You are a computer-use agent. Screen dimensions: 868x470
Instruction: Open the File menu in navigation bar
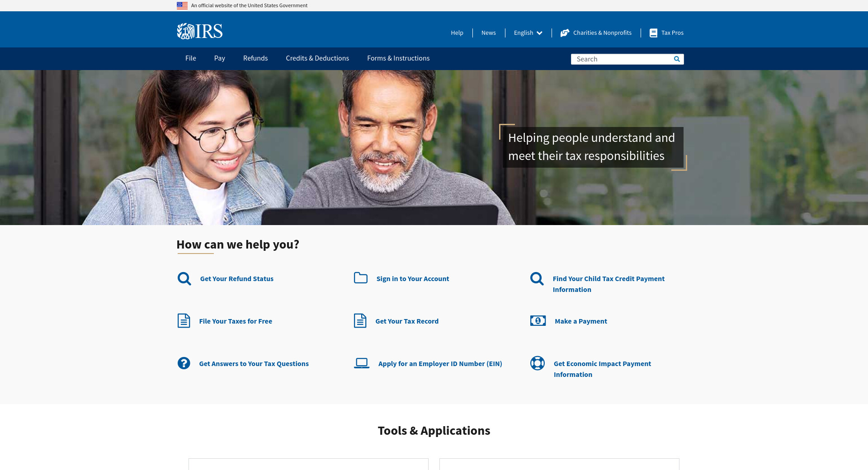pyautogui.click(x=190, y=58)
